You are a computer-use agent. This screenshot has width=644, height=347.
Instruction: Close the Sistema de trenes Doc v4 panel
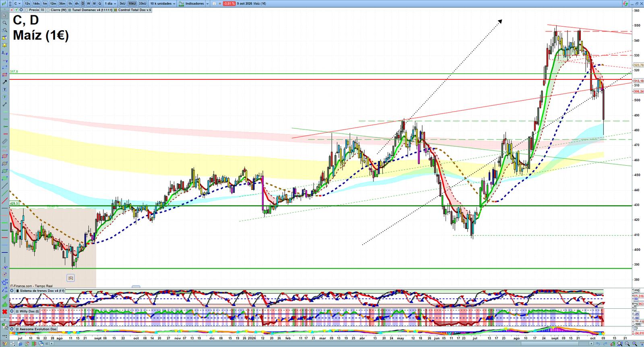tap(12, 291)
